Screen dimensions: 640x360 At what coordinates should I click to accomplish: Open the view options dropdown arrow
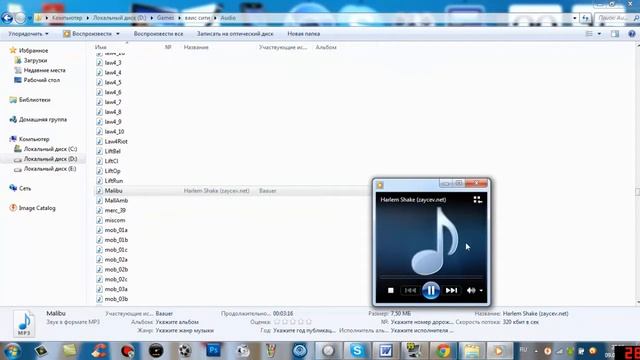[x=599, y=34]
